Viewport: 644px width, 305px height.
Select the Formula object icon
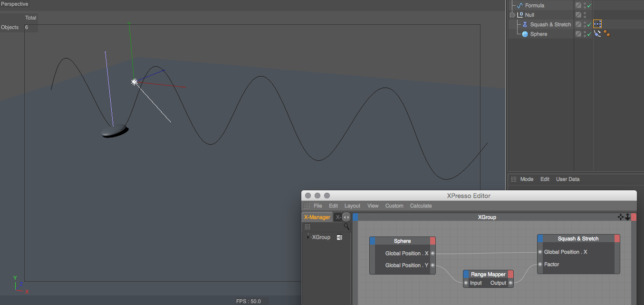point(519,5)
